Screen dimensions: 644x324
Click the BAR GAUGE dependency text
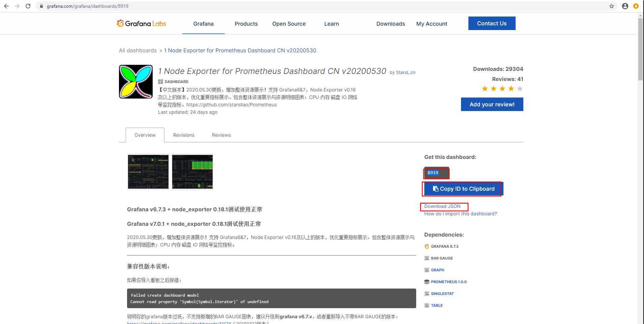tap(442, 258)
